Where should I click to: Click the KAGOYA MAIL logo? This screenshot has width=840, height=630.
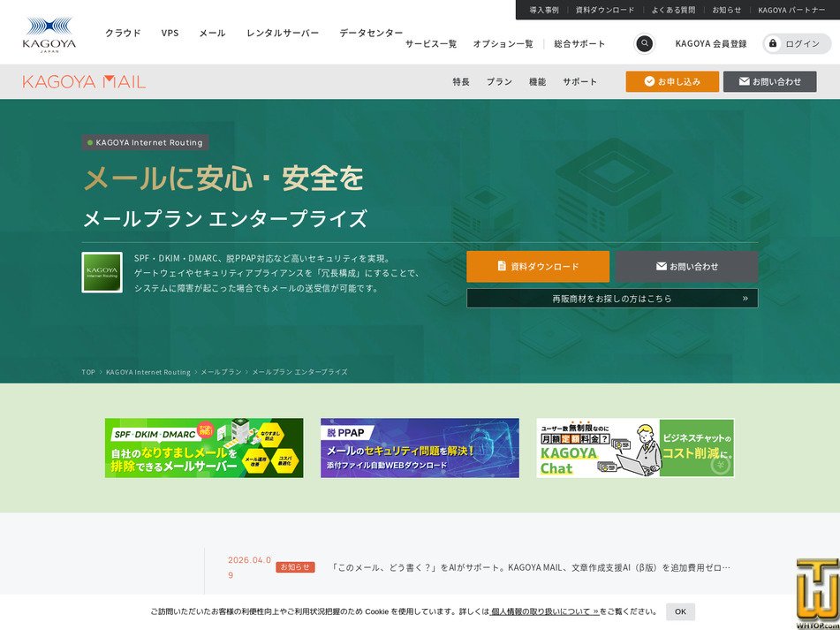click(x=84, y=82)
